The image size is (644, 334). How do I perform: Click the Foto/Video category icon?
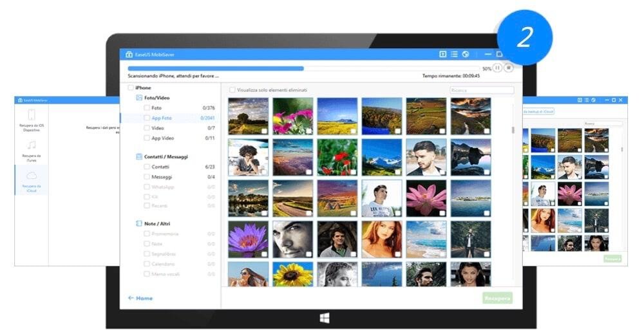tap(138, 98)
